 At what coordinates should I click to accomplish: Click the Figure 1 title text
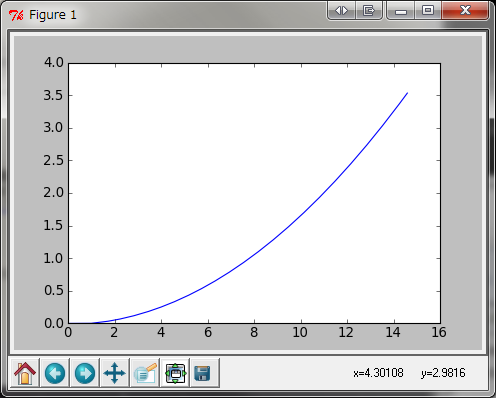(53, 15)
